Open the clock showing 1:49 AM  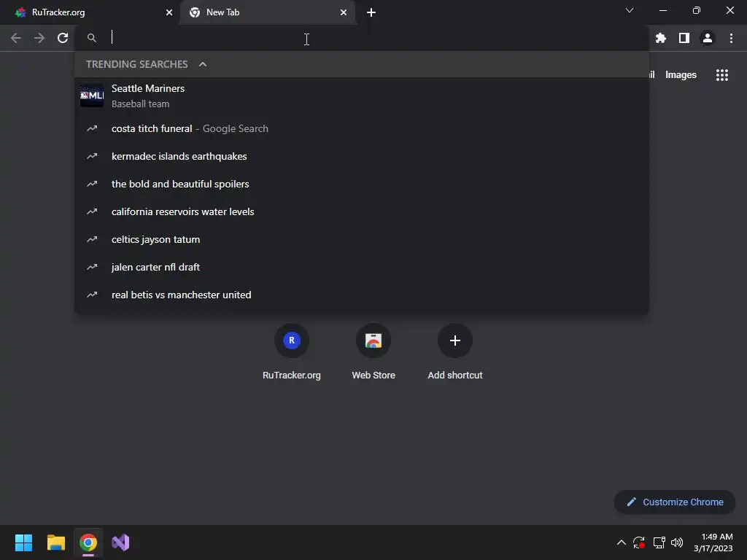(x=713, y=542)
